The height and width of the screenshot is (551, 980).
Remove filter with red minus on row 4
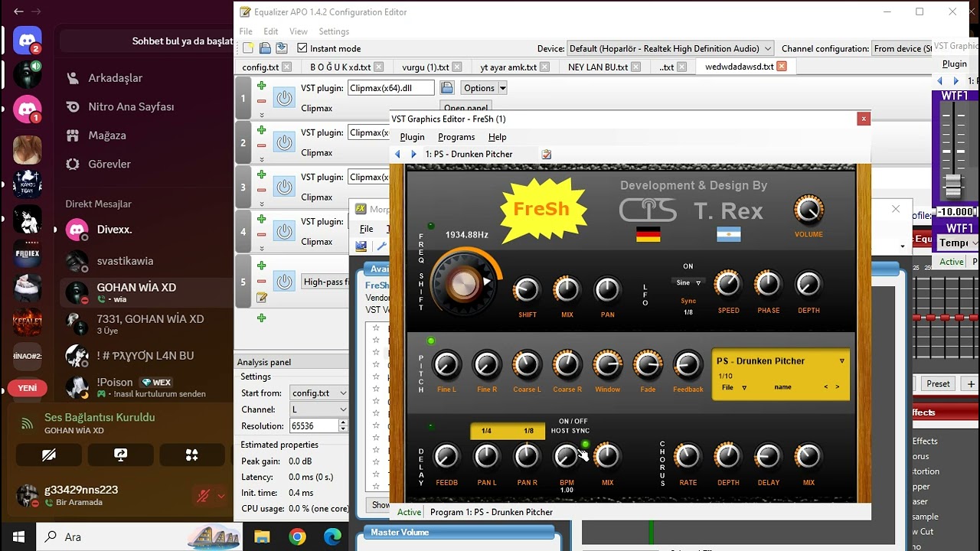[262, 234]
